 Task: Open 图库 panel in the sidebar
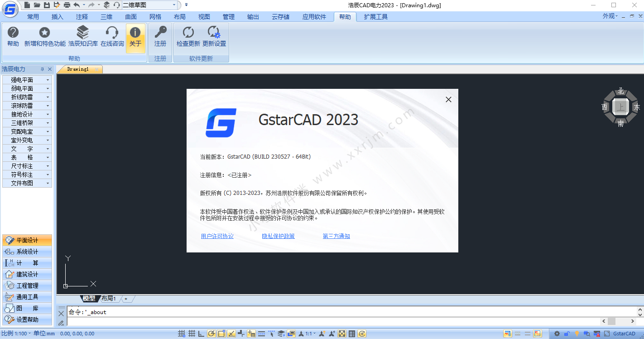tap(27, 308)
